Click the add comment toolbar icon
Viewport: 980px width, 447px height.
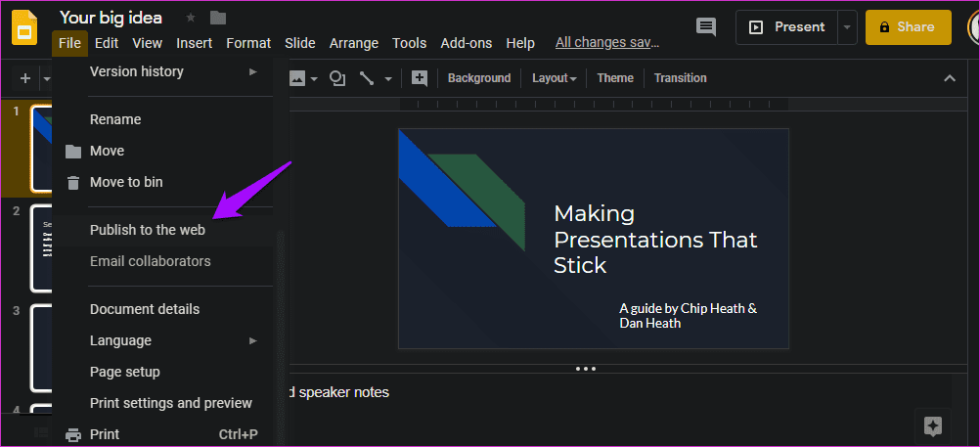click(419, 78)
